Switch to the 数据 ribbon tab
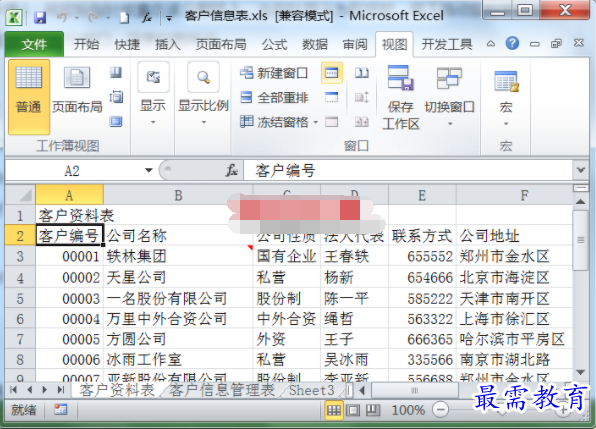This screenshot has width=596, height=429. [315, 44]
